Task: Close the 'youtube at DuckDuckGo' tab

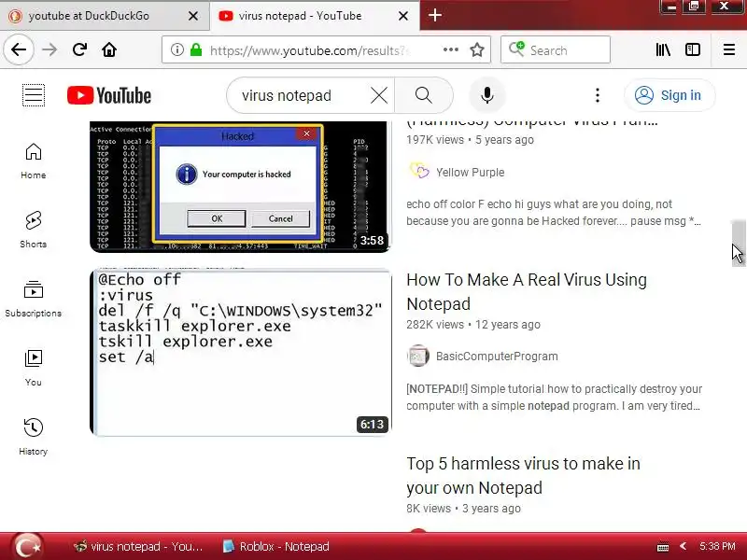Action: [x=193, y=16]
